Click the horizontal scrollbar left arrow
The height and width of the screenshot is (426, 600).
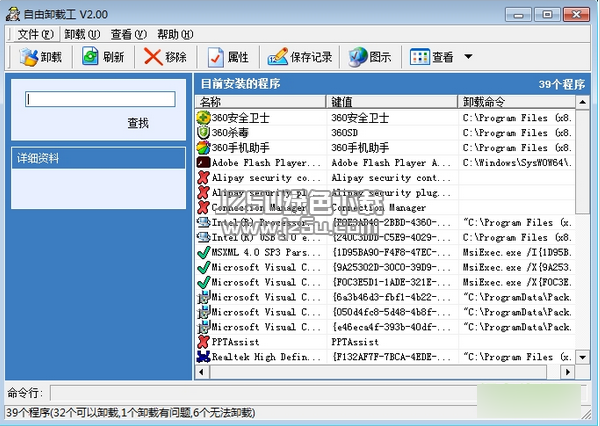tap(202, 372)
